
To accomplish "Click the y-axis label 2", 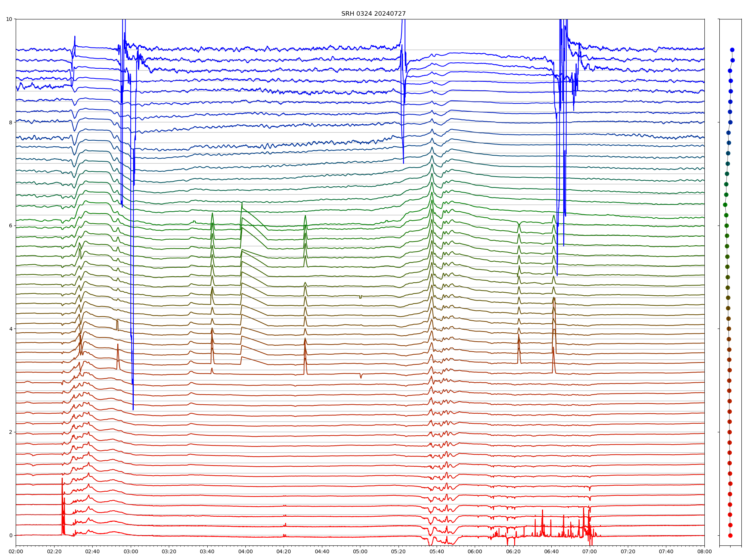I will (x=10, y=432).
